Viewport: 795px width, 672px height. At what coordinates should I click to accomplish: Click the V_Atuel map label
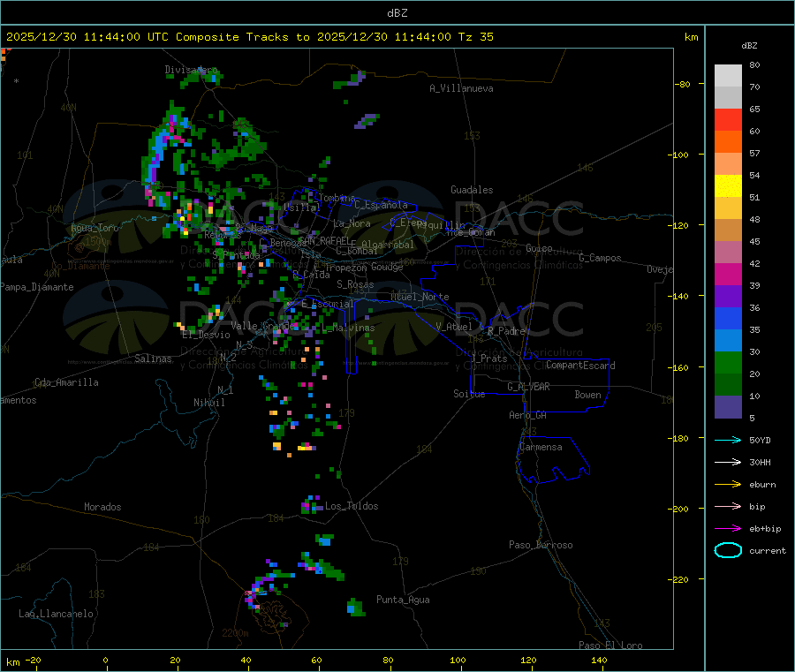[x=454, y=327]
